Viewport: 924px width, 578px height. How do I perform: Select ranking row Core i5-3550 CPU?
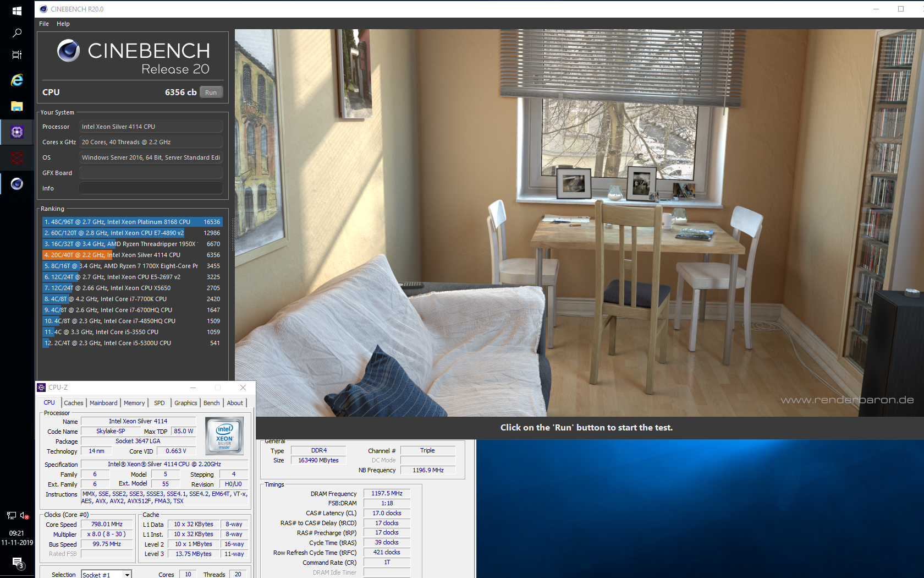pyautogui.click(x=132, y=332)
